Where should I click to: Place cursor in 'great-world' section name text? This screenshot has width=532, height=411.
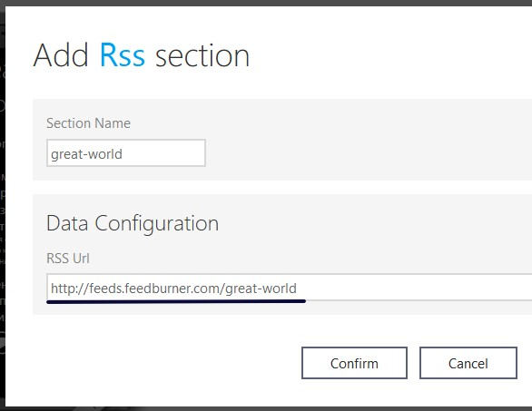[86, 154]
